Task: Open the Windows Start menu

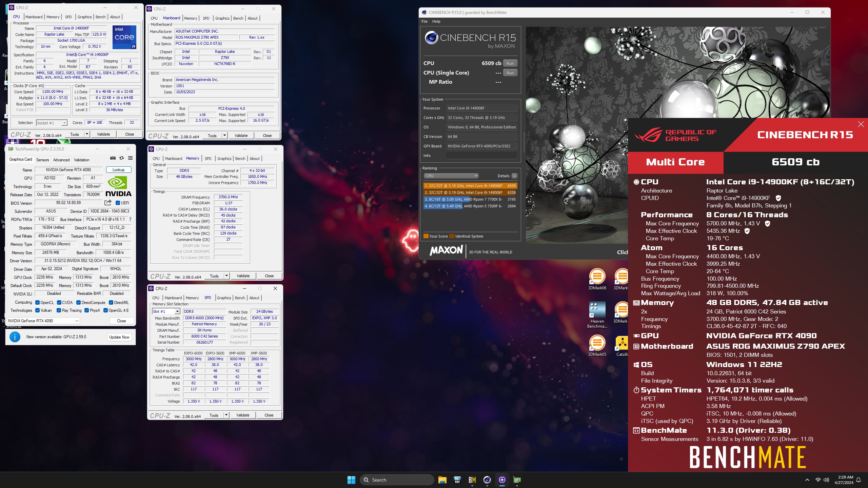Action: tap(351, 480)
